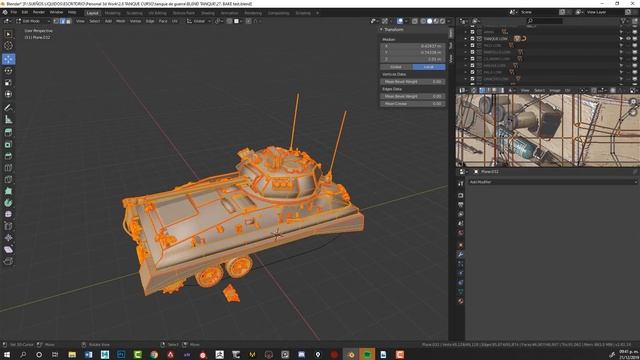The width and height of the screenshot is (640, 360).
Task: Select the Select Box tool
Action: [x=8, y=34]
